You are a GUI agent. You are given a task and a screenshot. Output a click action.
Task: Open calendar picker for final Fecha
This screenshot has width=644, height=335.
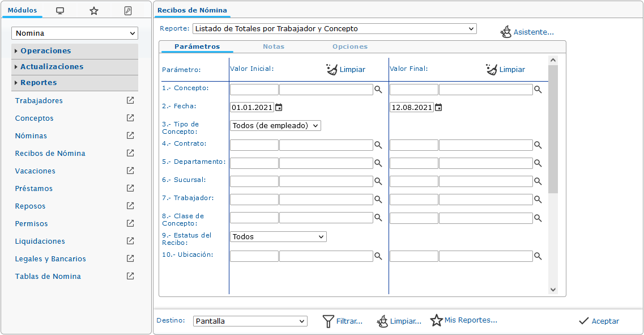[x=438, y=107]
